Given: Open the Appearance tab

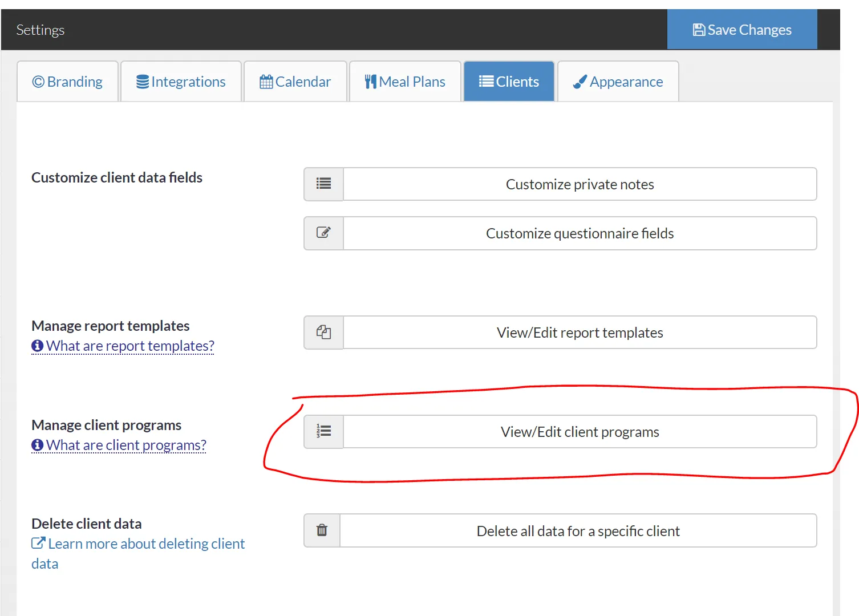Looking at the screenshot, I should 618,81.
